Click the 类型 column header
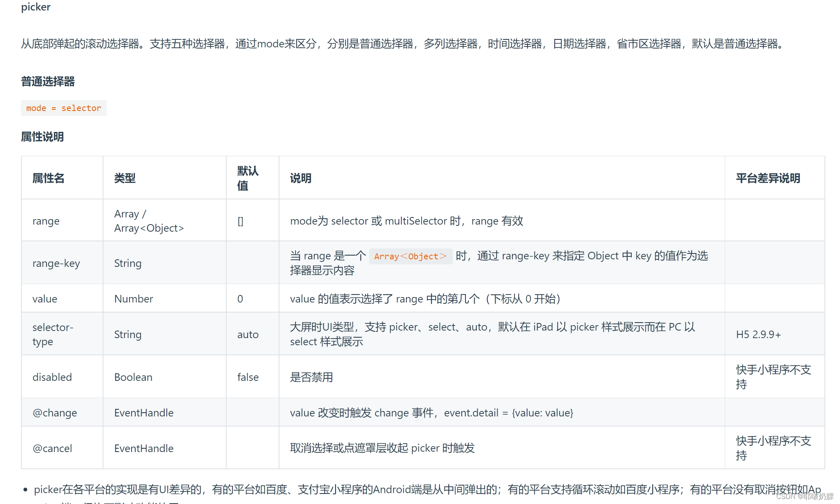 pyautogui.click(x=125, y=178)
